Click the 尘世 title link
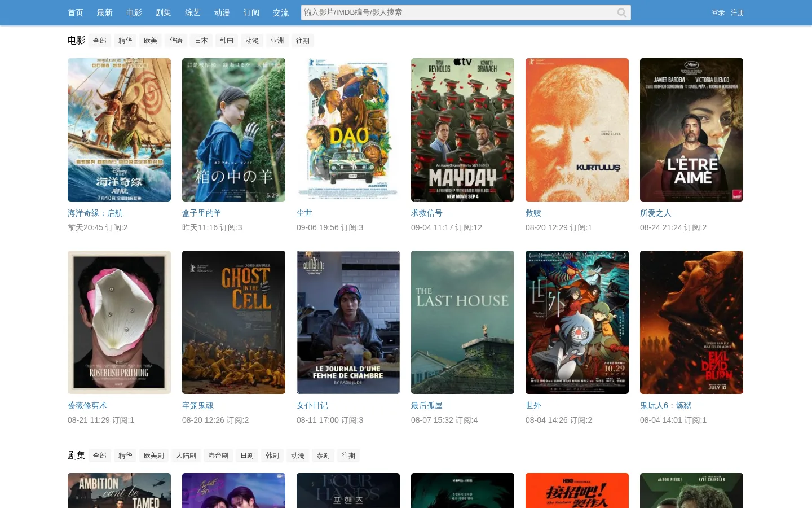The height and width of the screenshot is (508, 812). 304,213
